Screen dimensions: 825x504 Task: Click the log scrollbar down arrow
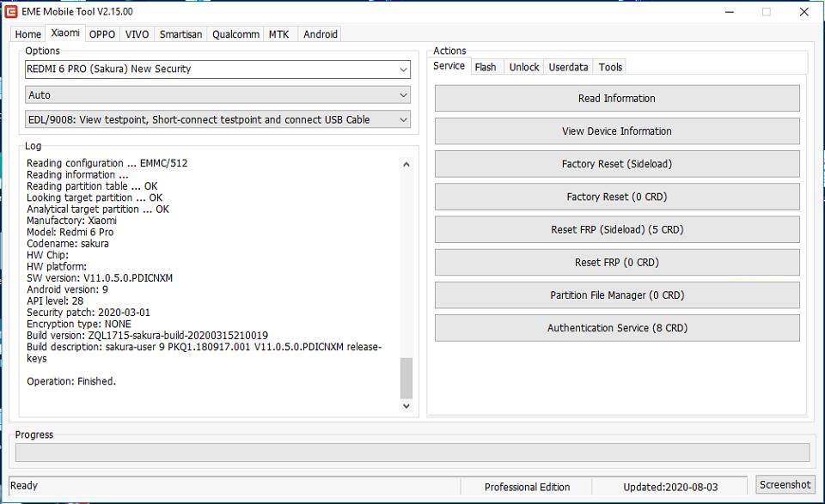click(406, 406)
